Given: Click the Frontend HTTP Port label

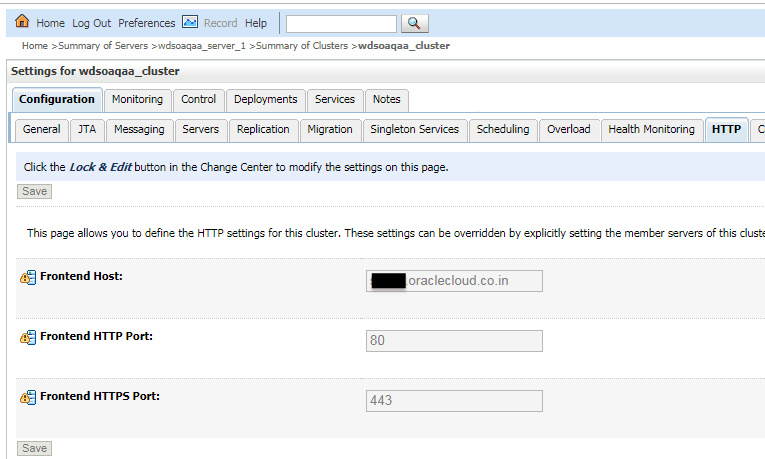Looking at the screenshot, I should pyautogui.click(x=97, y=336).
